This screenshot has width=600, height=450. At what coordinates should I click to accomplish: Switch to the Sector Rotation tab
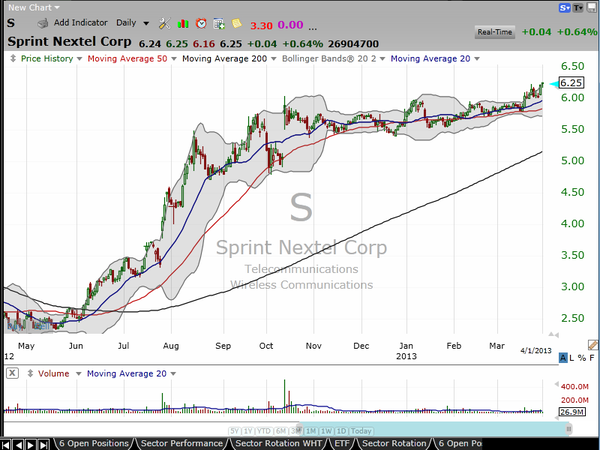coord(394,443)
